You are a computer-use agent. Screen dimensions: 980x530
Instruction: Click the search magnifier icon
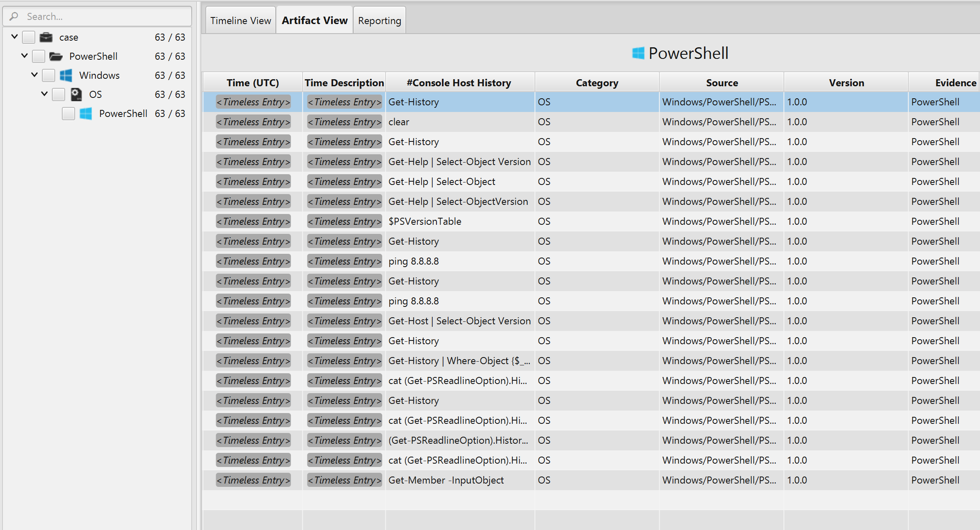click(14, 16)
